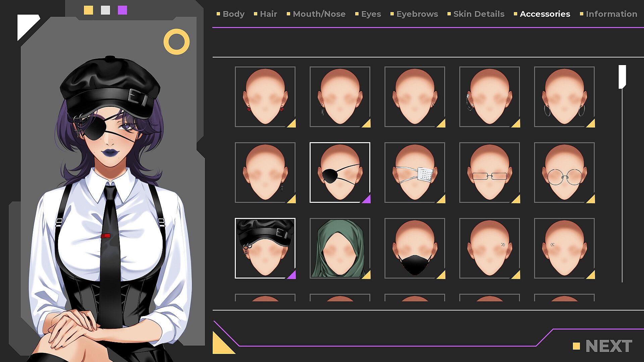
Task: Pick the yellow color square
Action: (88, 10)
